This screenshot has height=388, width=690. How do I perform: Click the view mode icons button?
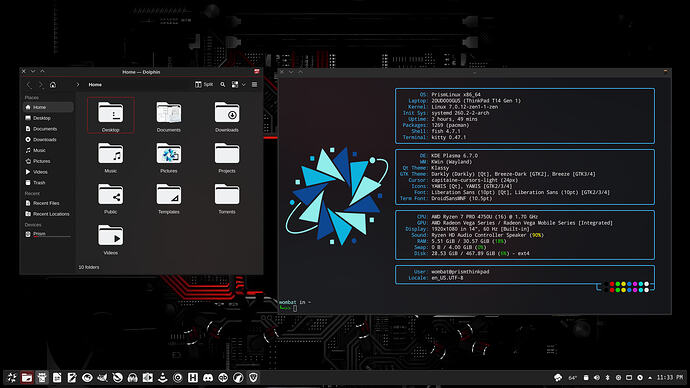coord(235,84)
